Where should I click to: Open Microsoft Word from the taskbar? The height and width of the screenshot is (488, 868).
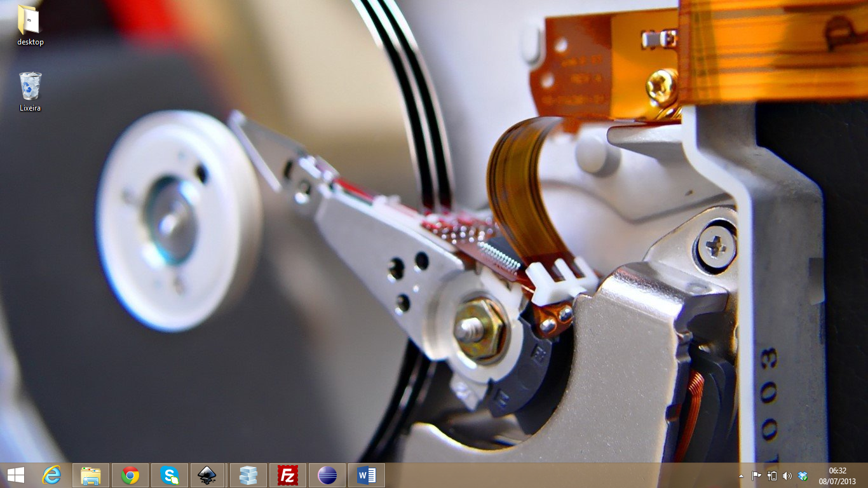367,475
